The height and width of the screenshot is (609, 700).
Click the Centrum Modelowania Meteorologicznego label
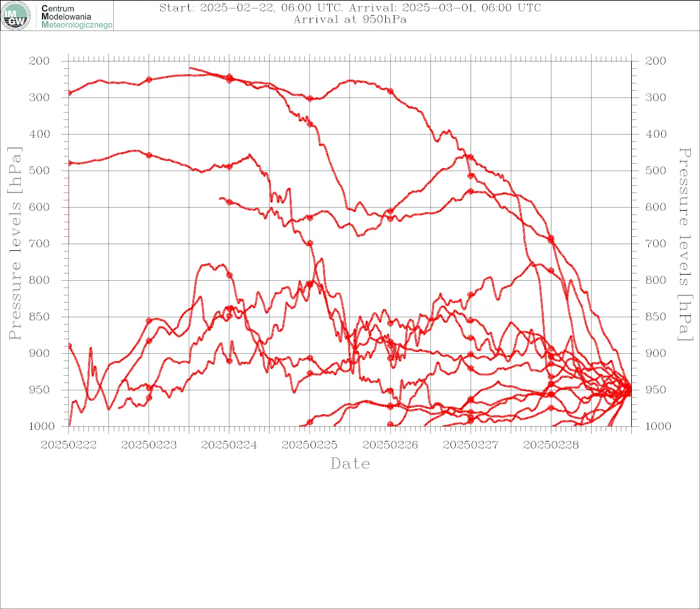(76, 16)
